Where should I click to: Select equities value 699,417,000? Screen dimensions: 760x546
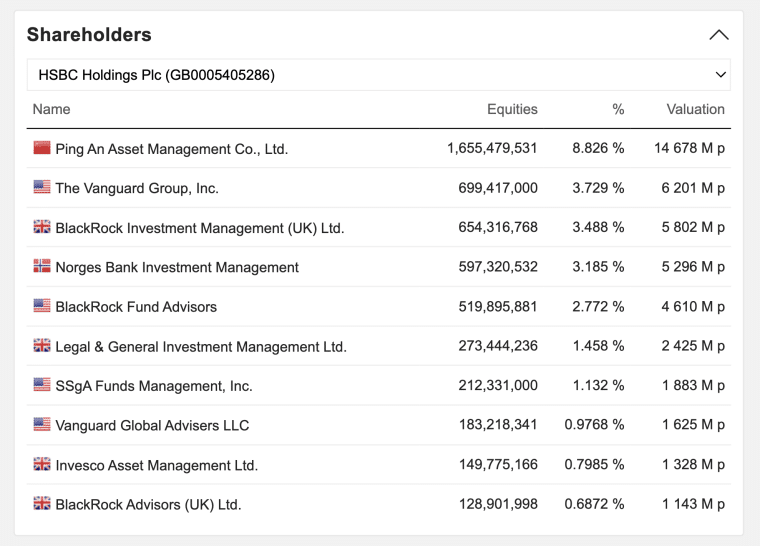point(498,188)
